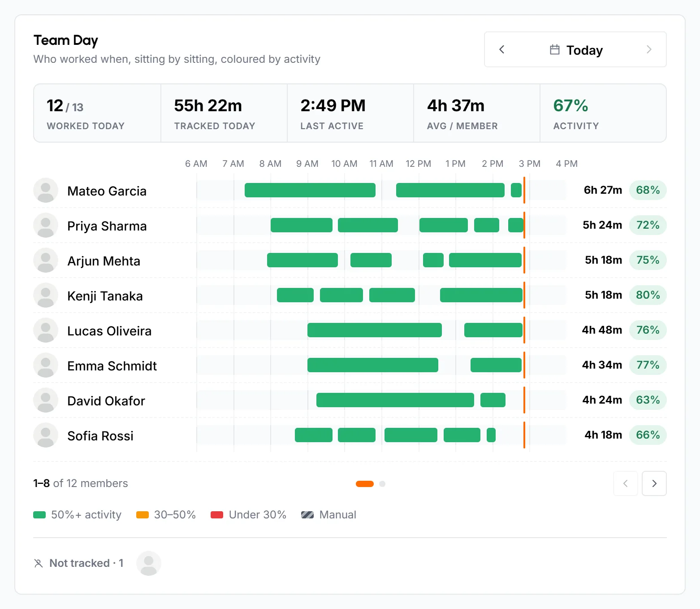
Task: Click the 67% Activity stat
Action: tap(603, 113)
